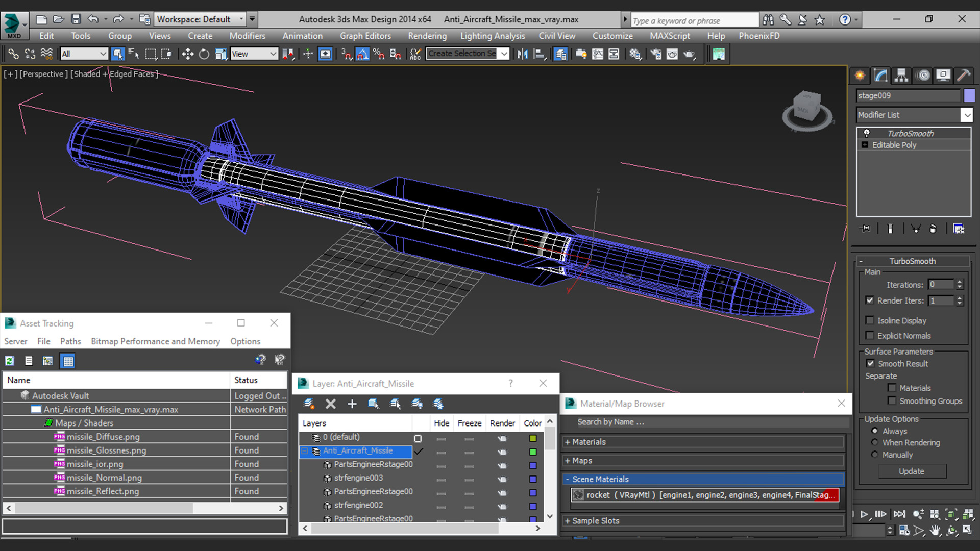
Task: Click the Mirror tool icon
Action: point(522,54)
